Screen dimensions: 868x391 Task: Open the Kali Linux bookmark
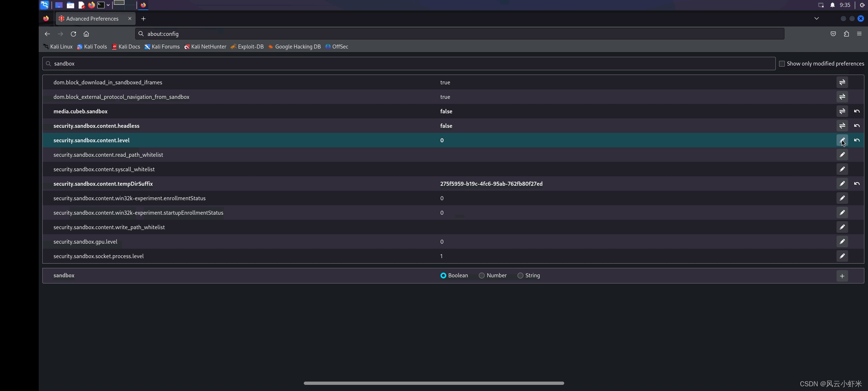point(58,47)
